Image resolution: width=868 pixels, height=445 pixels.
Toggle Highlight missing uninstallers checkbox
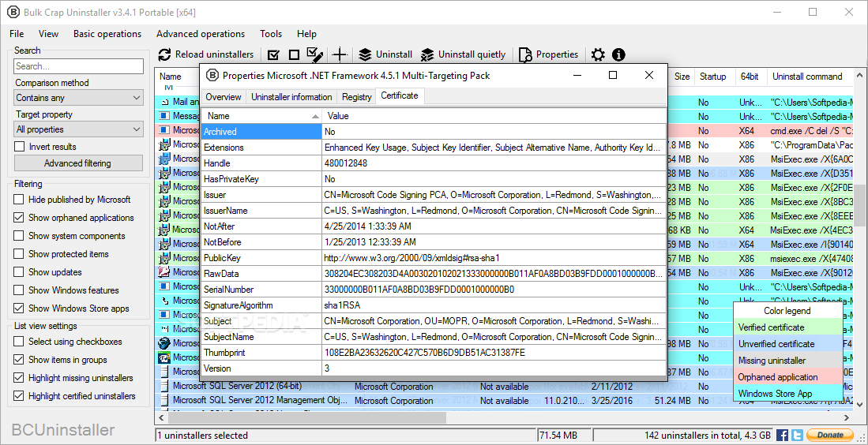(x=19, y=378)
